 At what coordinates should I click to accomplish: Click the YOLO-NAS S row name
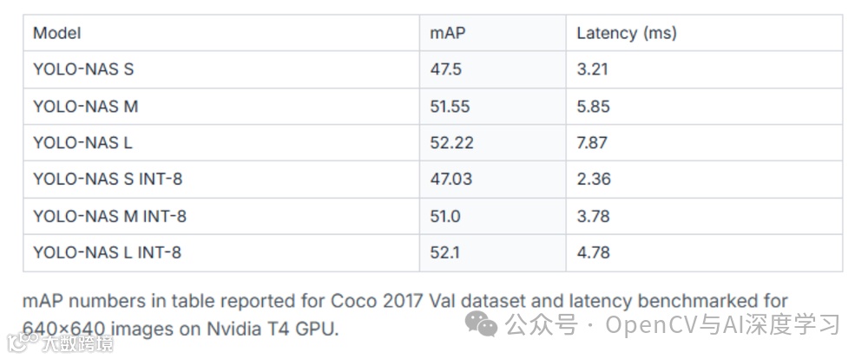[83, 69]
